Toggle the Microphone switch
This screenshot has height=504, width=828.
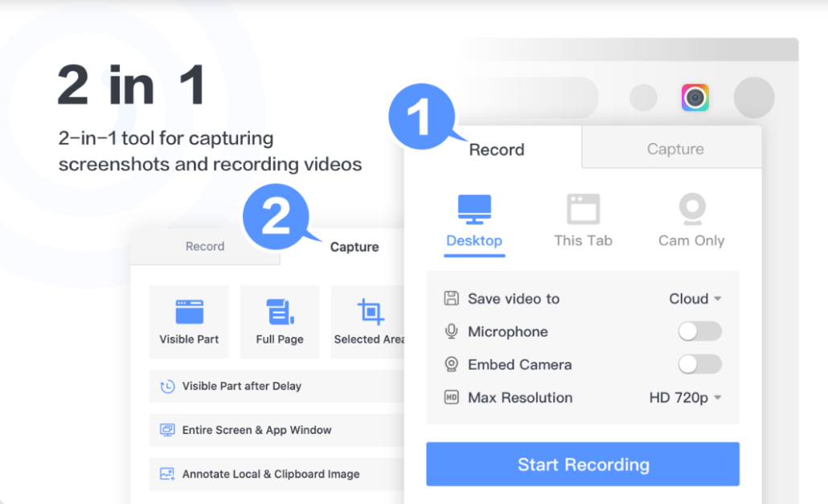point(699,331)
